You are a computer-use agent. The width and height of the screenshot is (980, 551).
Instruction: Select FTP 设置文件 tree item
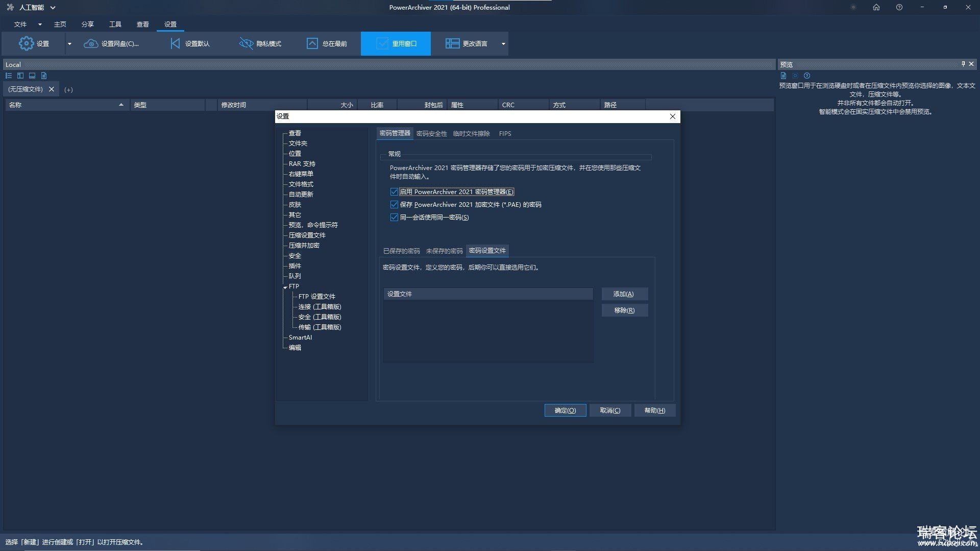[317, 297]
